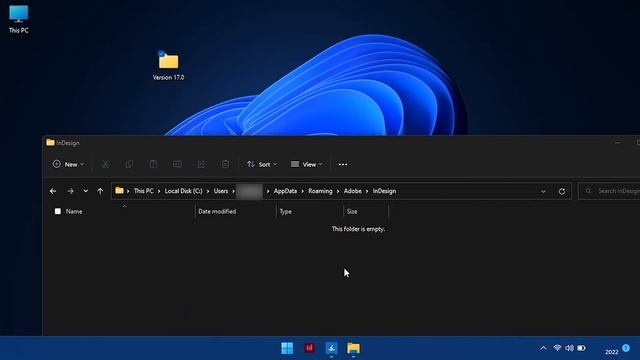The width and height of the screenshot is (640, 360).
Task: Open File Explorer from taskbar
Action: pyautogui.click(x=353, y=348)
